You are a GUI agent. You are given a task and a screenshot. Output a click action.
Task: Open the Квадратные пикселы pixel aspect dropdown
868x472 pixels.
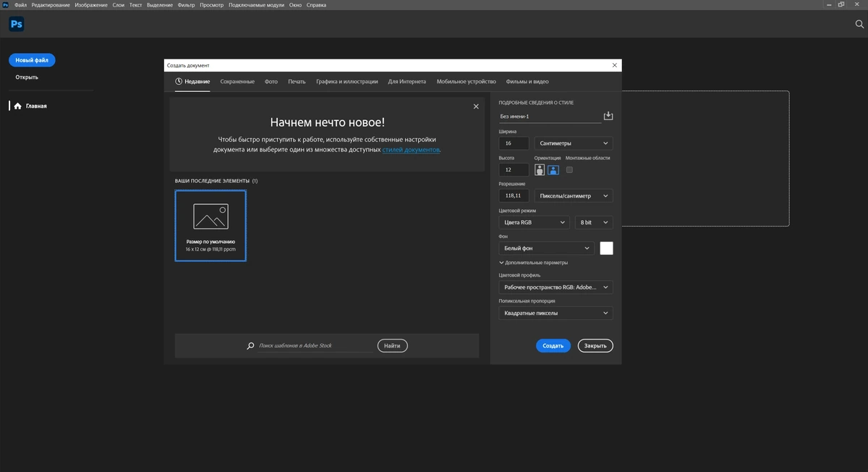click(x=556, y=313)
